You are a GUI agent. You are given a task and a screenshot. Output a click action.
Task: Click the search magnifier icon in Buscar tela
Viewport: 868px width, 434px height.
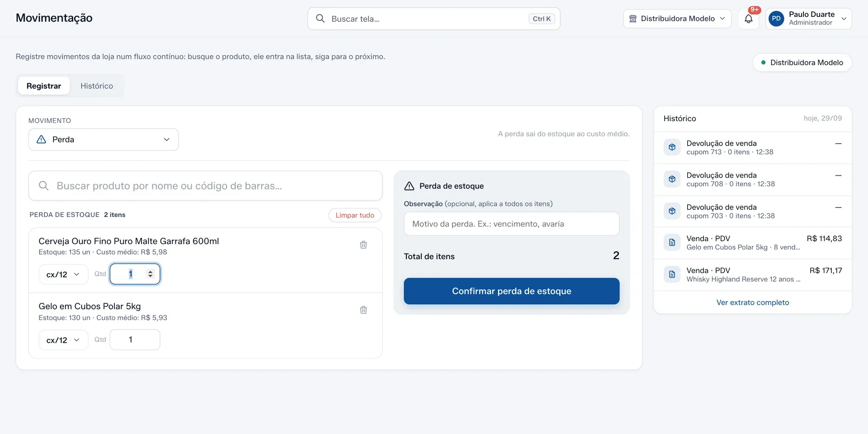click(x=320, y=19)
